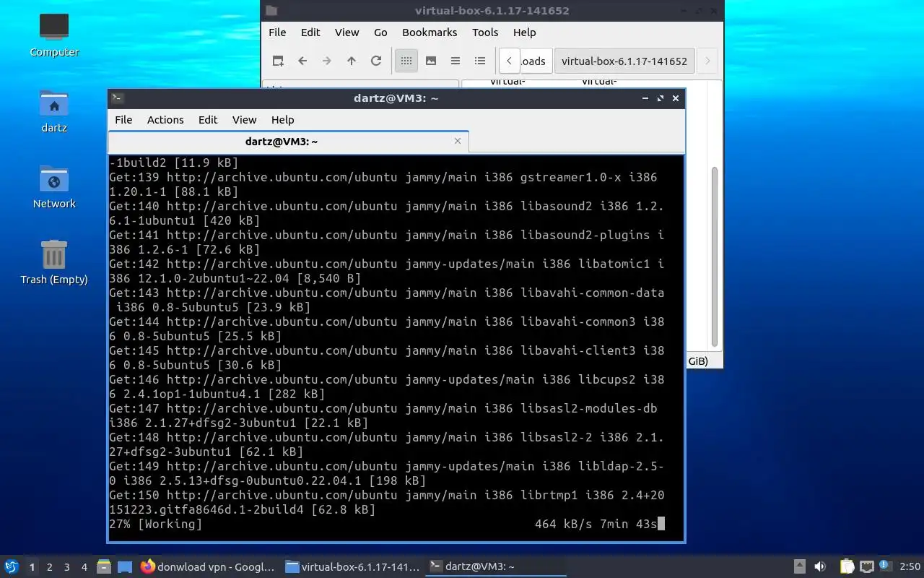Close the dartz@VM3 terminal tab
This screenshot has height=578, width=924.
pos(457,141)
